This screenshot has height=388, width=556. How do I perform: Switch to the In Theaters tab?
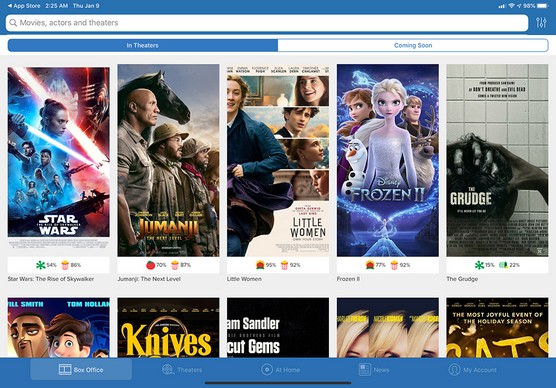(x=143, y=45)
